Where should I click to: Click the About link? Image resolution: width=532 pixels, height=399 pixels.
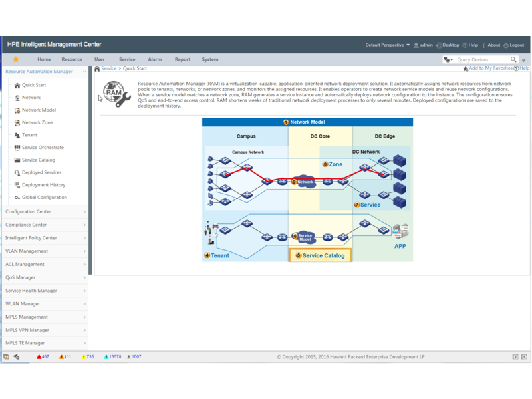click(491, 45)
